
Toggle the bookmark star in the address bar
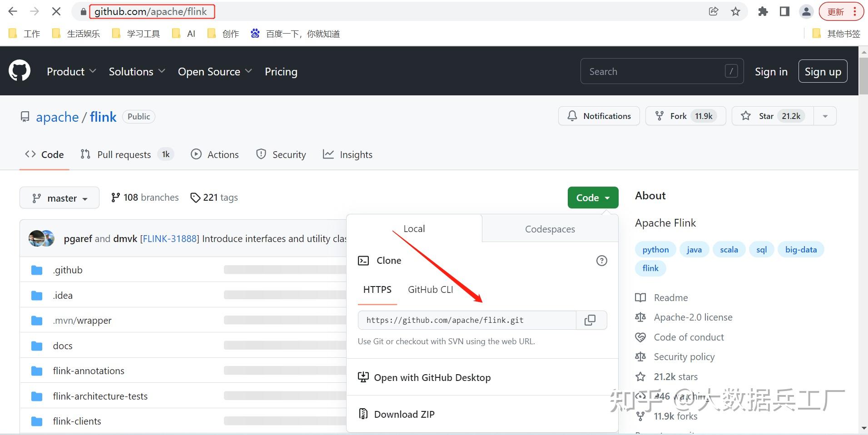tap(735, 11)
